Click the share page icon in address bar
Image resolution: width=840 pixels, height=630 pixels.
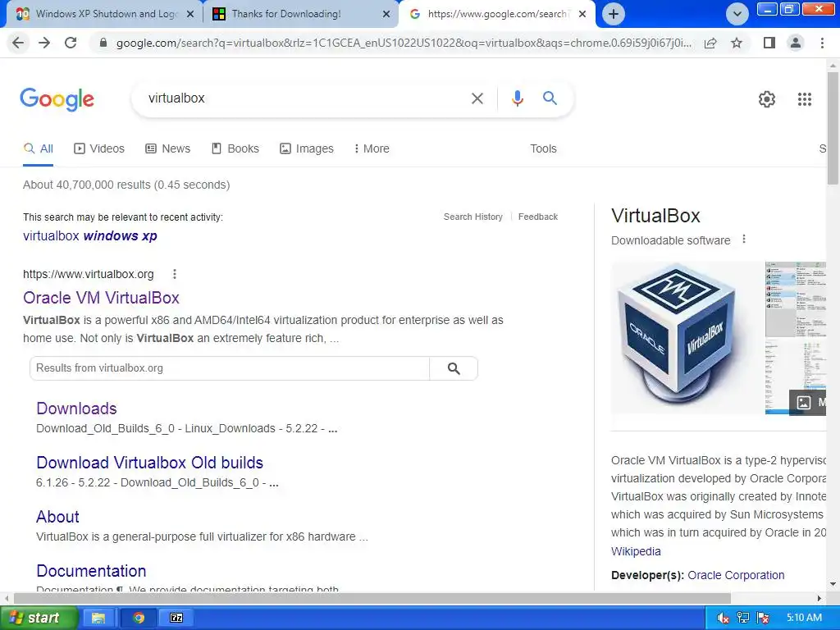(710, 43)
